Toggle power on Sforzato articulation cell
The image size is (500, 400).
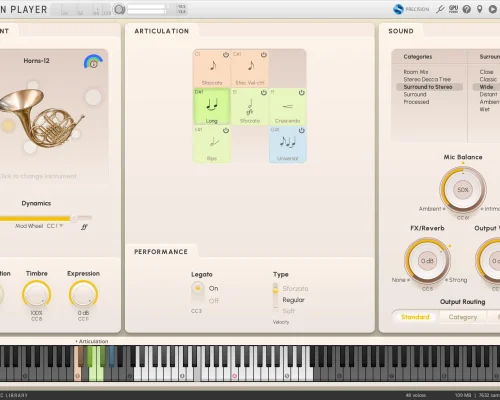click(264, 93)
